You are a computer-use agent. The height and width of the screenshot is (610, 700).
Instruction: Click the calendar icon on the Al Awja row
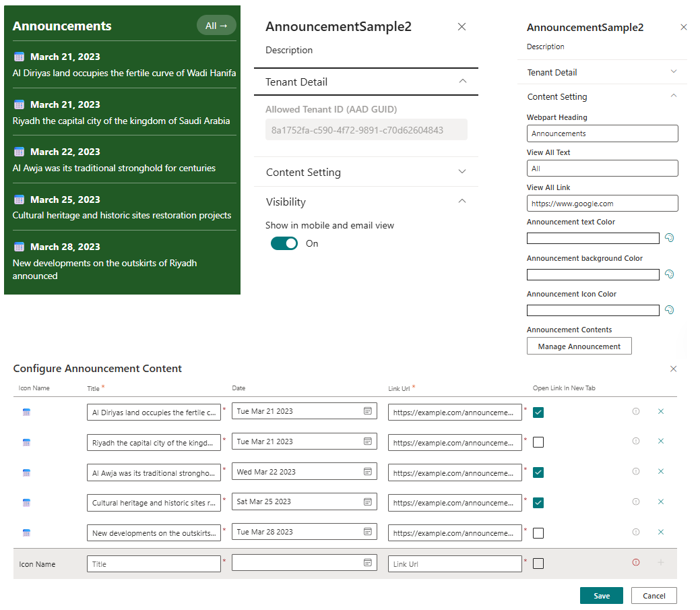(369, 472)
